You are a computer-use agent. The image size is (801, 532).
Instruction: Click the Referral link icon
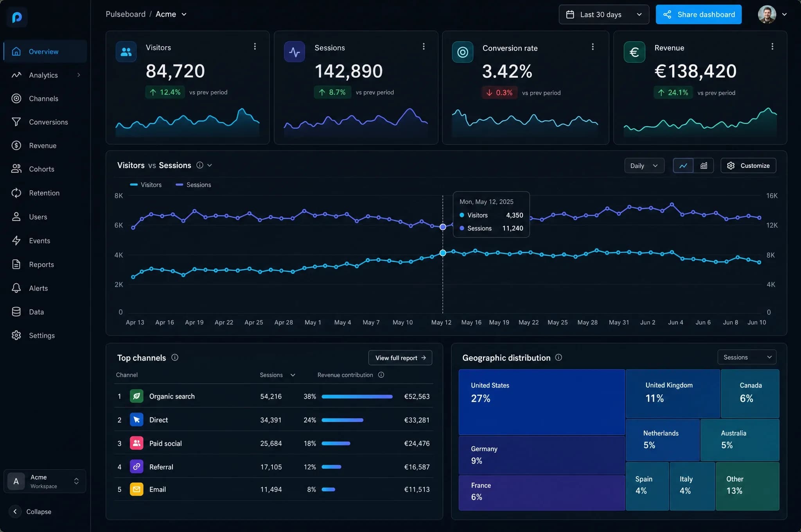click(136, 466)
